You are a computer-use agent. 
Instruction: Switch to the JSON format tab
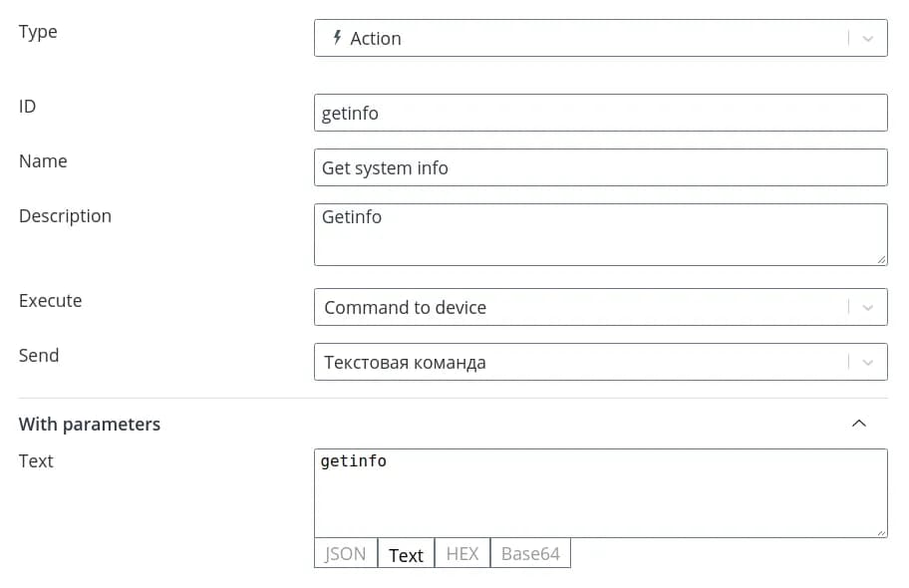pos(346,554)
